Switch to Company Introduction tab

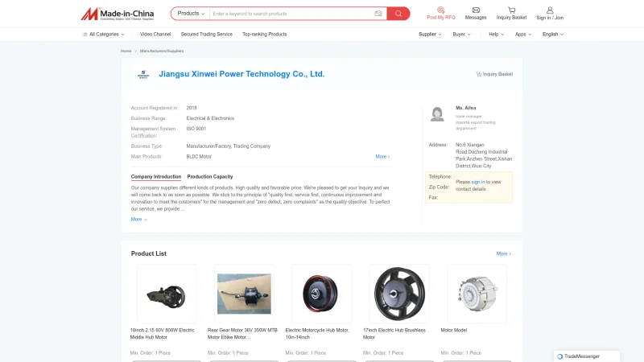pos(156,177)
